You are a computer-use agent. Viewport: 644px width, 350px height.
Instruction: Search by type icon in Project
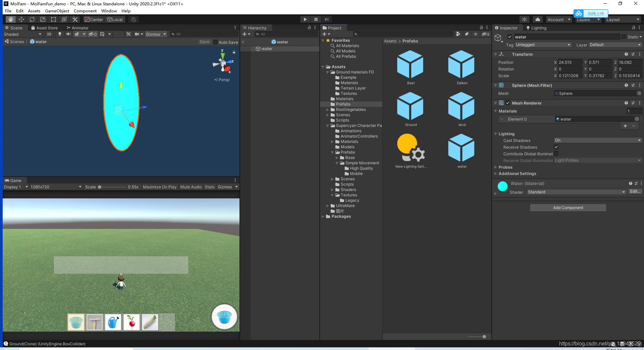(x=458, y=34)
